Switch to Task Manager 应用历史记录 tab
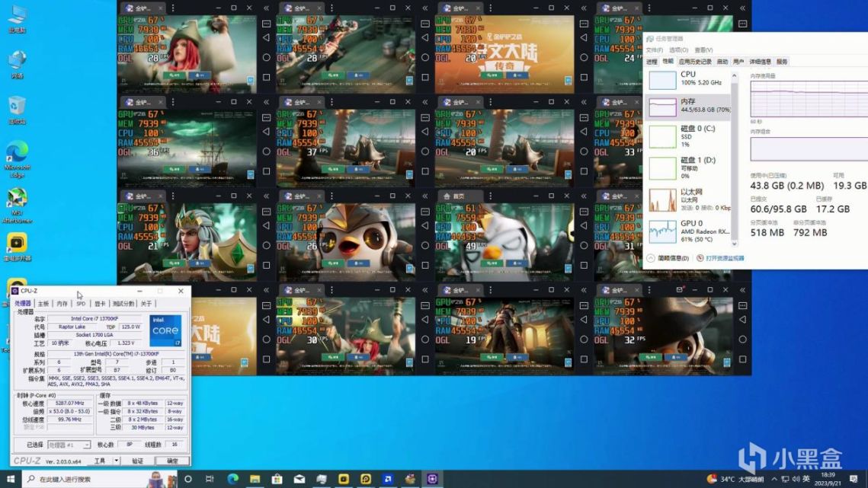This screenshot has height=488, width=868. pos(695,62)
